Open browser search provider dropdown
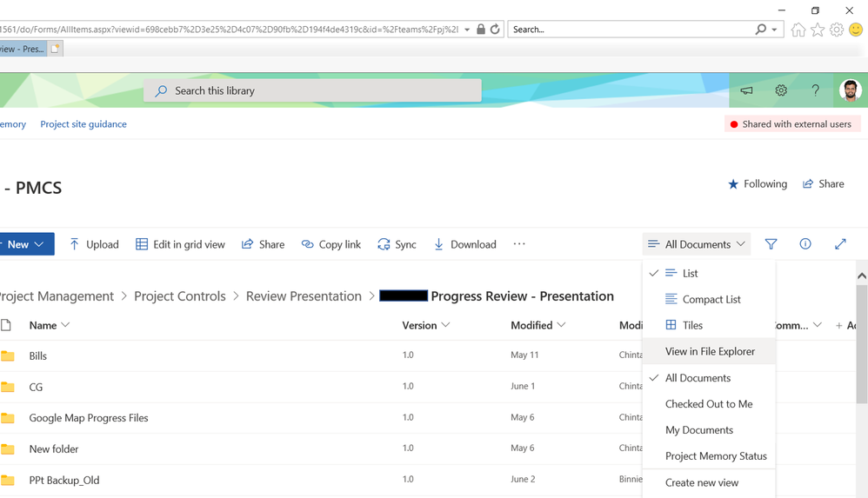The width and height of the screenshot is (868, 498). 774,30
